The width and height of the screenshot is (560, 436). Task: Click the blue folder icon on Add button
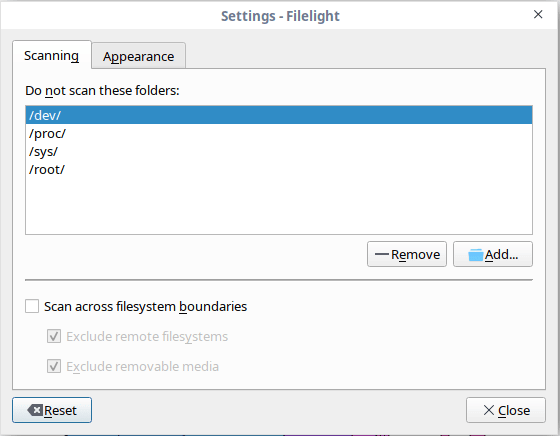click(476, 255)
